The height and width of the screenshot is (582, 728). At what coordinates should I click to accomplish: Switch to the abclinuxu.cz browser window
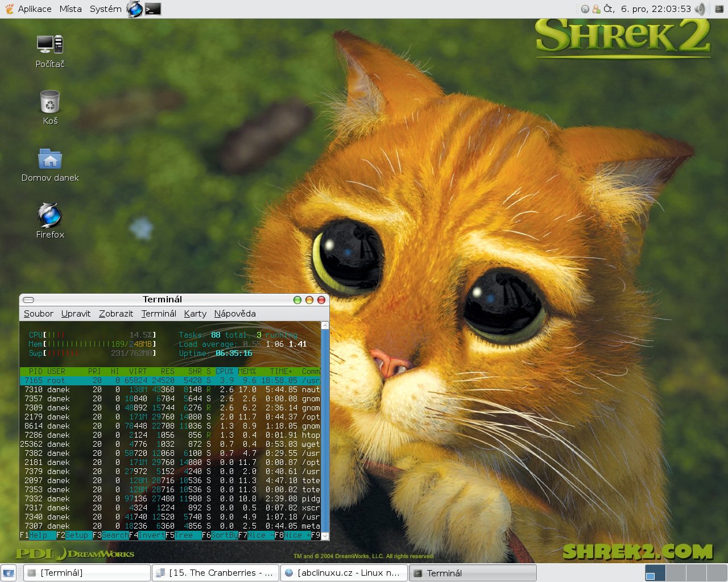pos(344,573)
